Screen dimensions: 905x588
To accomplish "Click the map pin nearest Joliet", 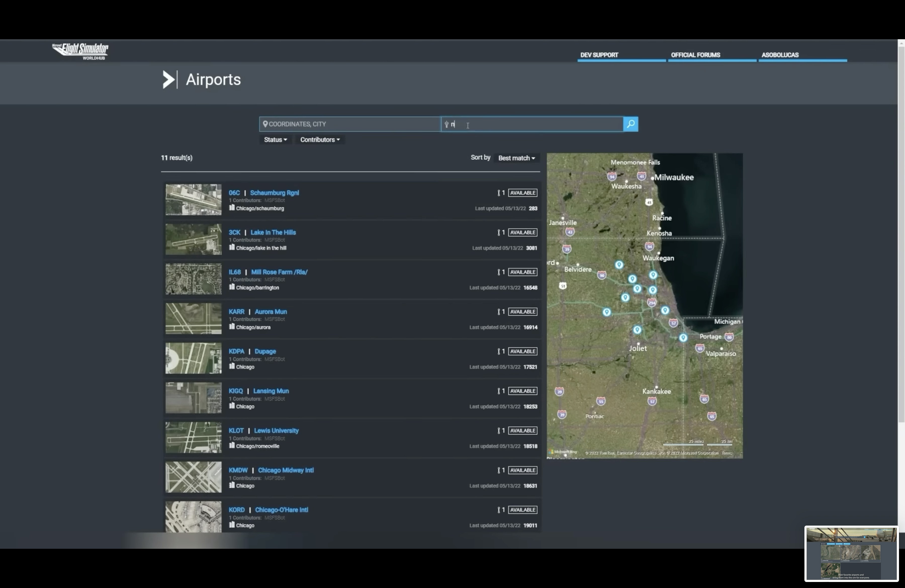I will (637, 330).
